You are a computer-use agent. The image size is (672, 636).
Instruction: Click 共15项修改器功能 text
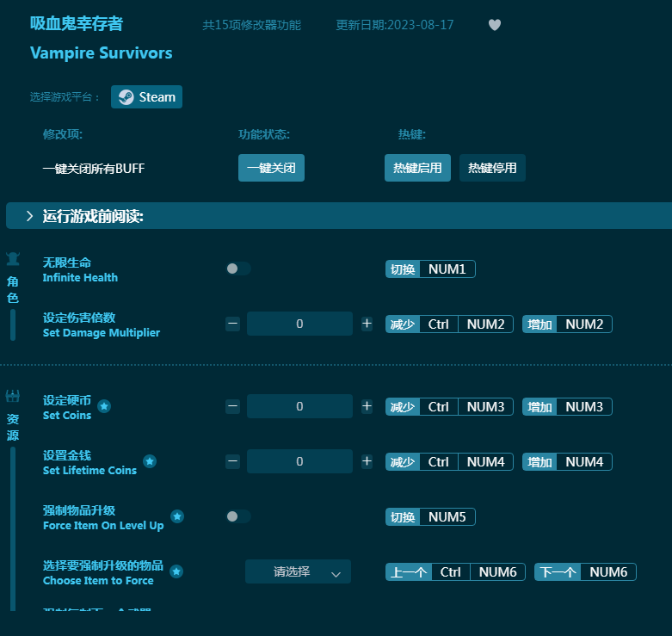point(251,25)
